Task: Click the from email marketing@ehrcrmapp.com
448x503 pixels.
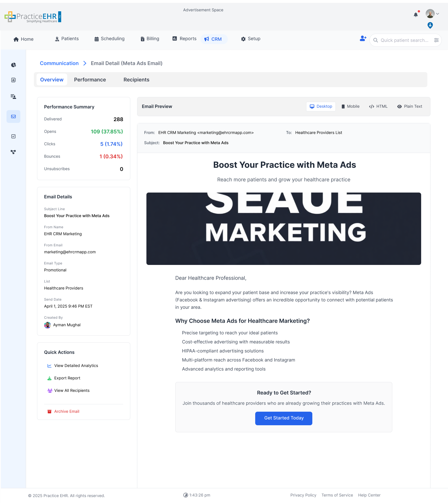Action: 70,252
